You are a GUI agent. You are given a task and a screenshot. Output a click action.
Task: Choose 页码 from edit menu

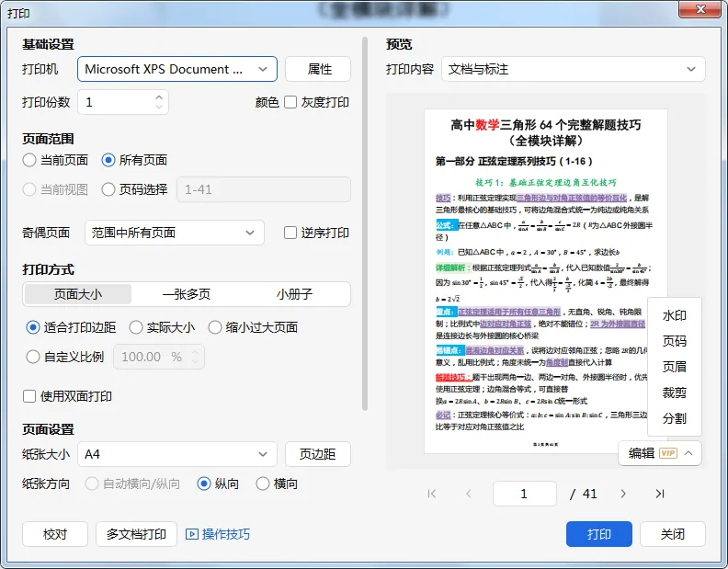[674, 341]
